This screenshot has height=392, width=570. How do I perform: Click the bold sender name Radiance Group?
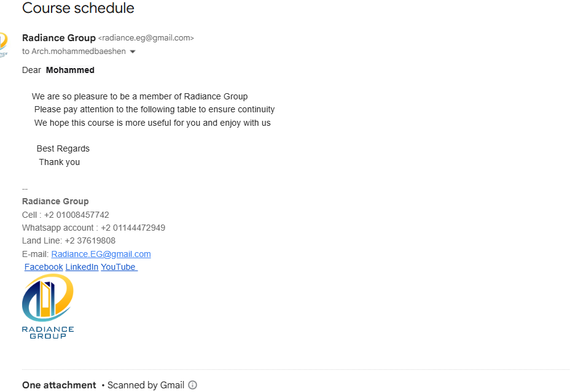tap(59, 38)
